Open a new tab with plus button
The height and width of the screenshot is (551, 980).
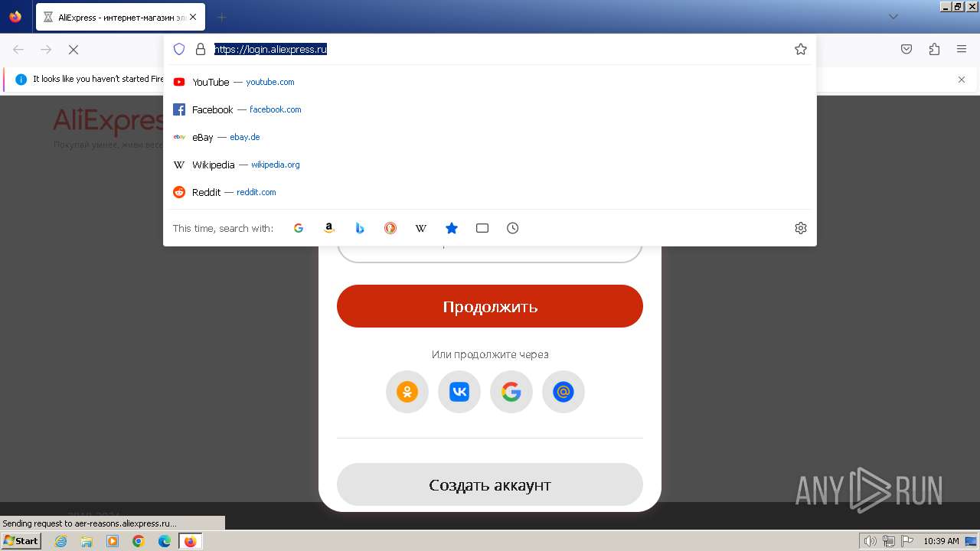221,17
